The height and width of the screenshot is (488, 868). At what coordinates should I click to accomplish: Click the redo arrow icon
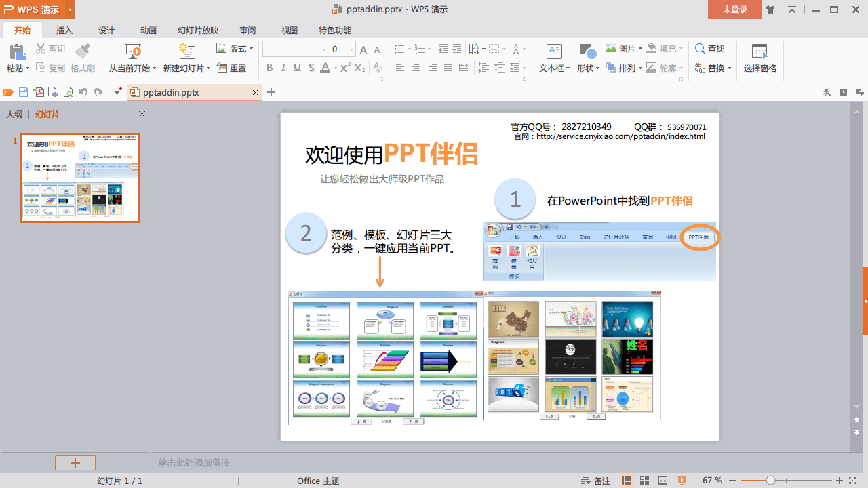98,92
